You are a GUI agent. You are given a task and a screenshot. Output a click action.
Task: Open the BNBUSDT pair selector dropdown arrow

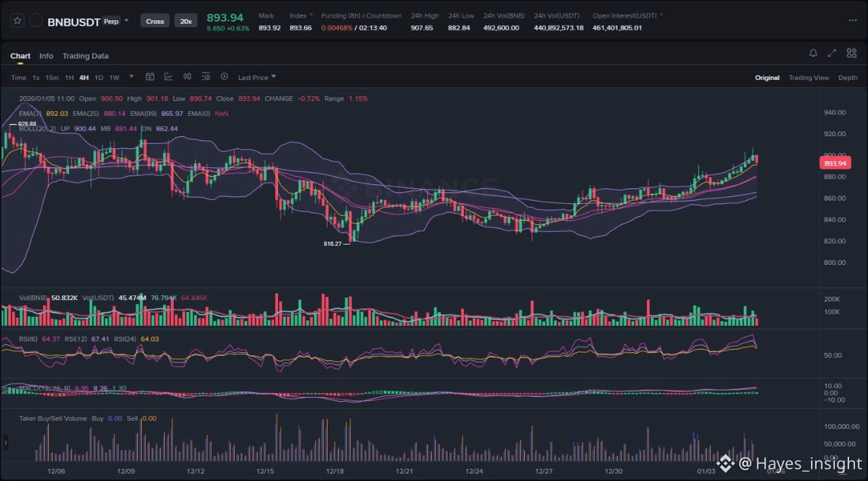point(126,20)
